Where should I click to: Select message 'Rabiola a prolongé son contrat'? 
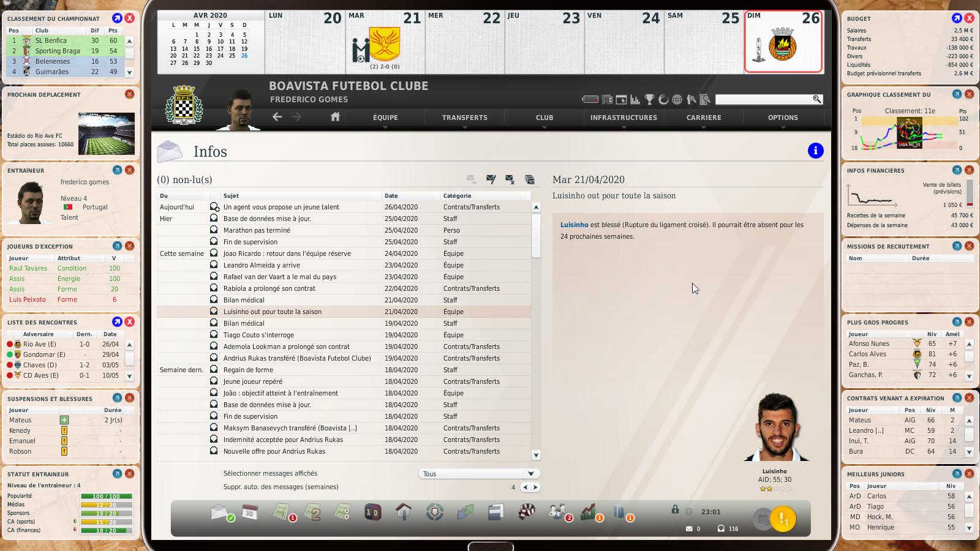coord(344,288)
